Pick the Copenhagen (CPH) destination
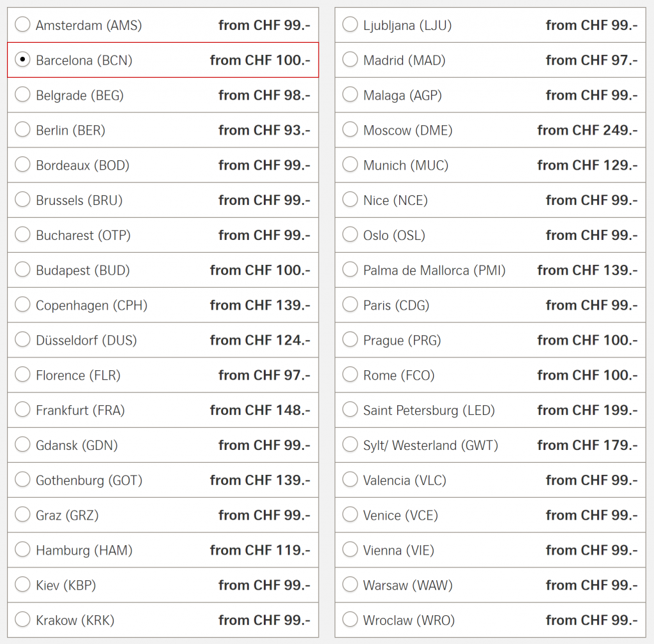 coord(22,305)
